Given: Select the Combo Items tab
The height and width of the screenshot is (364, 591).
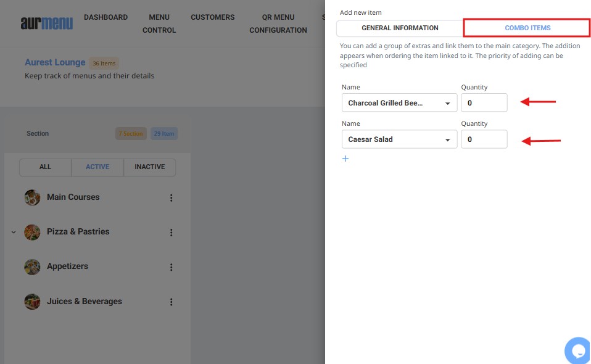Looking at the screenshot, I should [x=527, y=28].
